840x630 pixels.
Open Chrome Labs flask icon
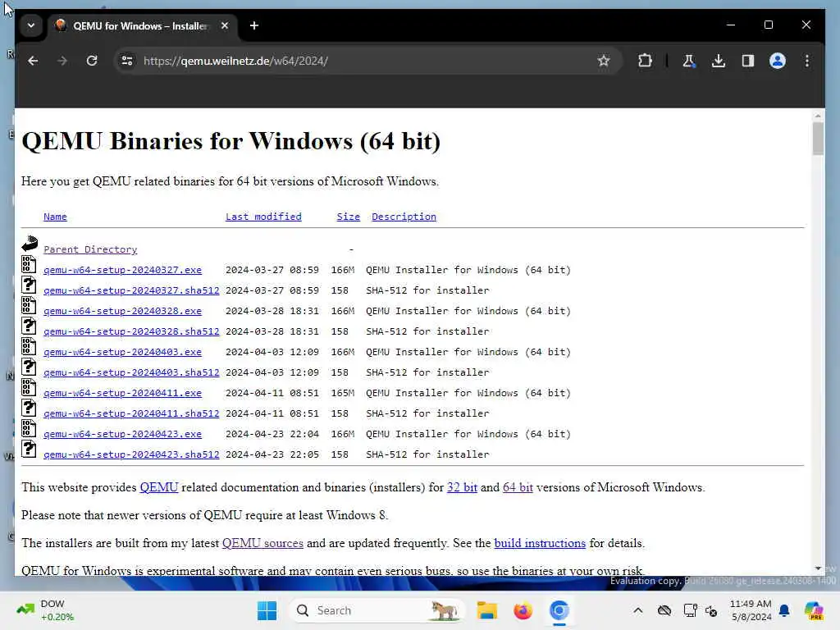click(689, 61)
